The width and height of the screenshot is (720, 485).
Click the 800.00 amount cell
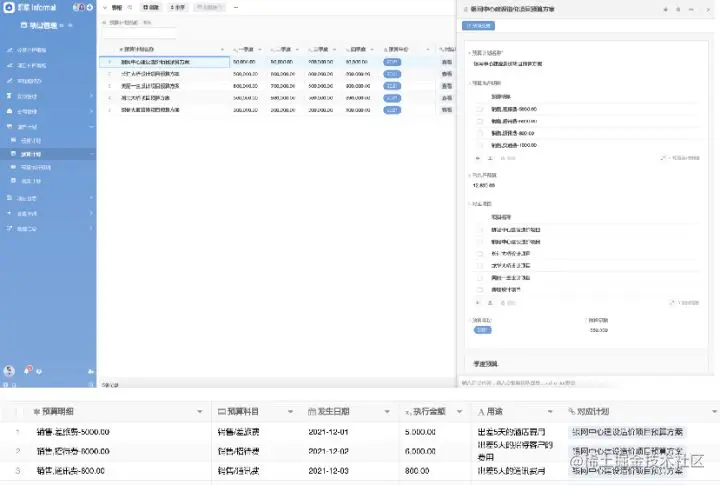coord(417,471)
